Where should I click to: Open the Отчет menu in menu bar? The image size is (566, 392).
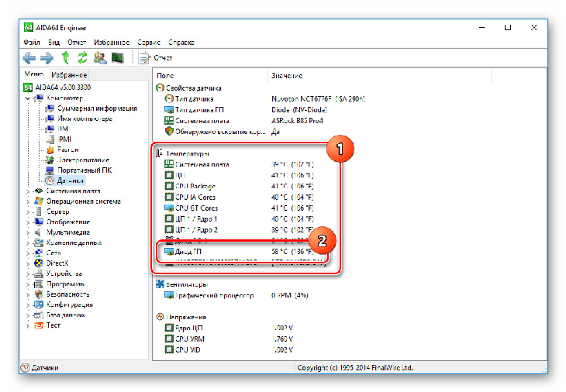[77, 42]
